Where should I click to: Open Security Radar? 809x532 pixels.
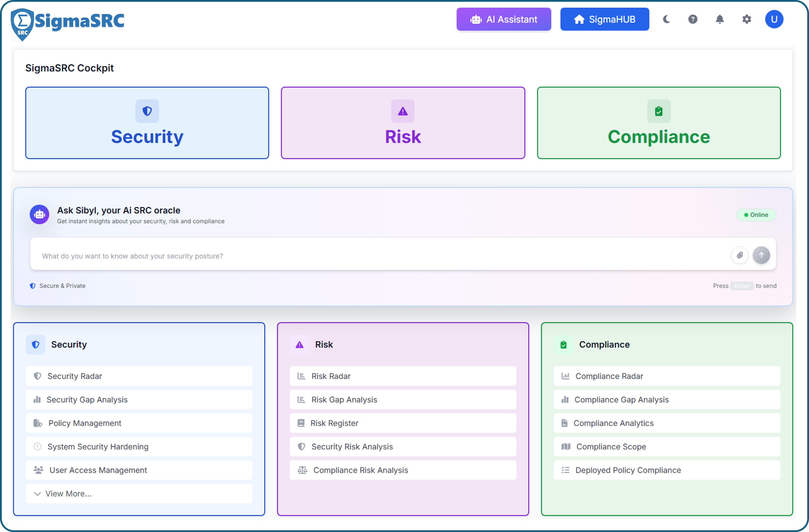[139, 376]
